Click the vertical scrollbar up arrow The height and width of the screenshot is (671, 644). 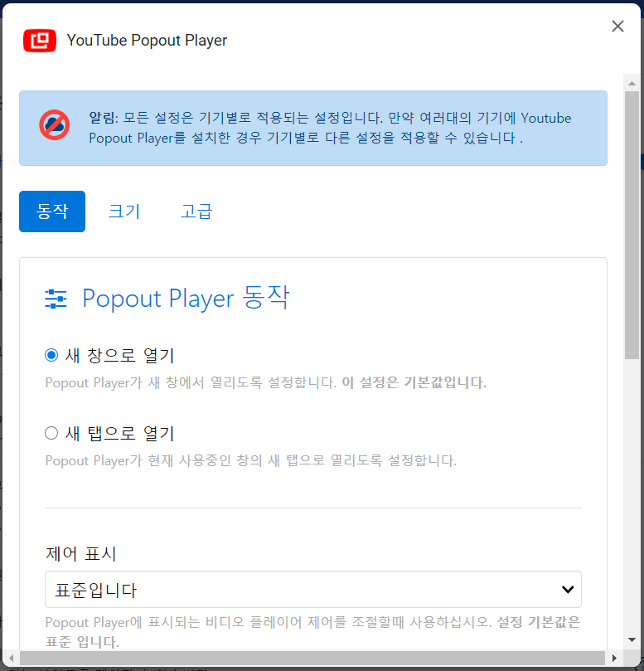(632, 84)
